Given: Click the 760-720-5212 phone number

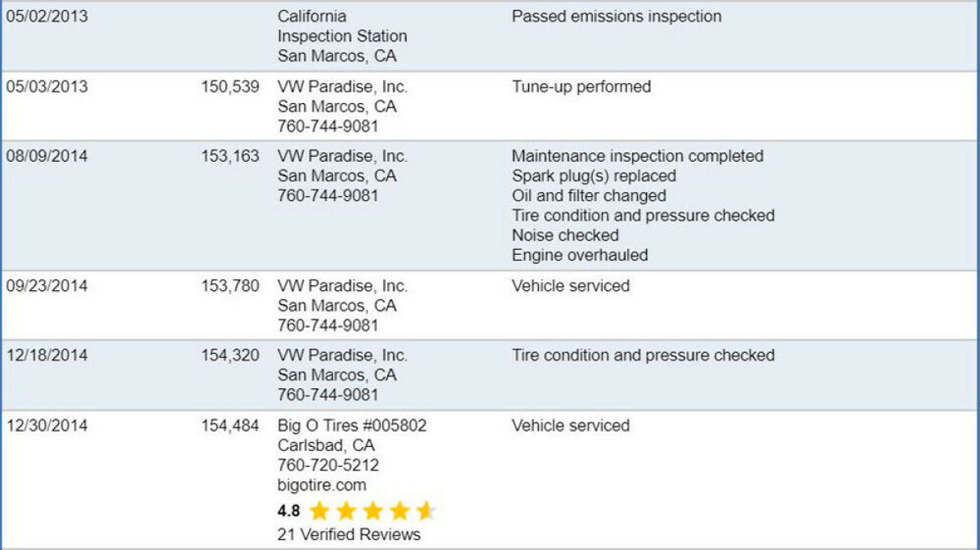Looking at the screenshot, I should point(328,465).
